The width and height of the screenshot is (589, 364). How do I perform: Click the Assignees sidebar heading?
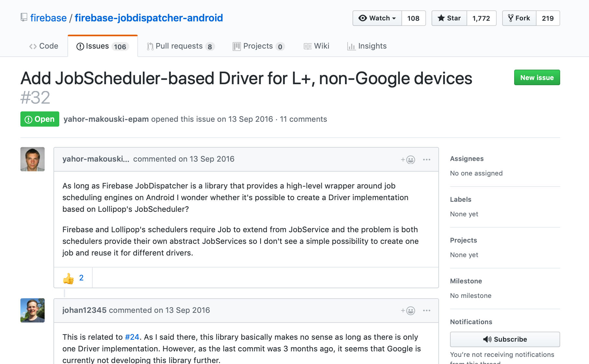[x=467, y=159]
